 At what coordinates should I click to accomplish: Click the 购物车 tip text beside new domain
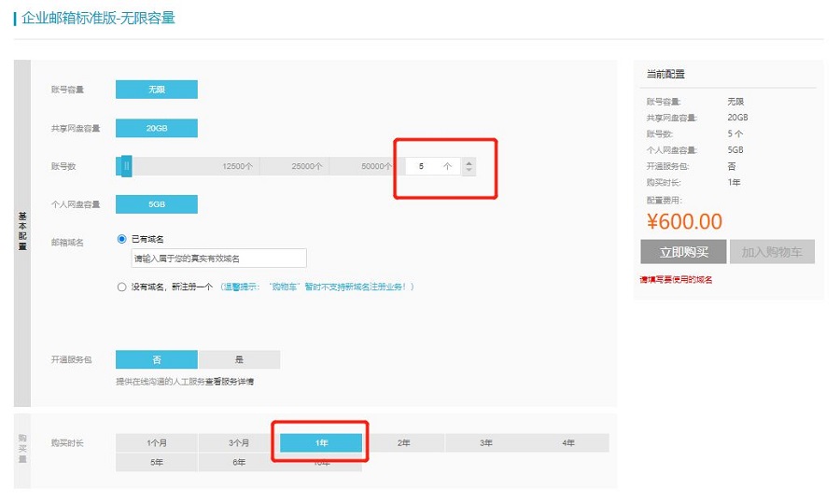[x=317, y=287]
